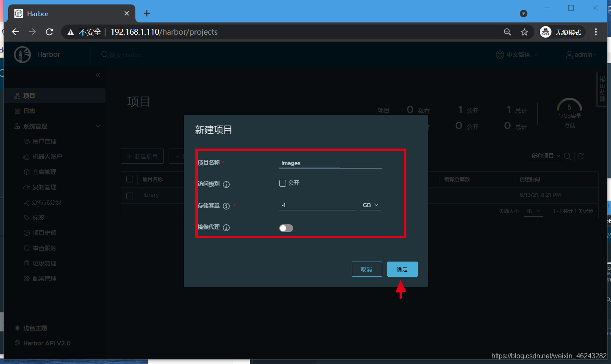Click the zoom magnifier icon in address bar
611x364 pixels.
[507, 32]
